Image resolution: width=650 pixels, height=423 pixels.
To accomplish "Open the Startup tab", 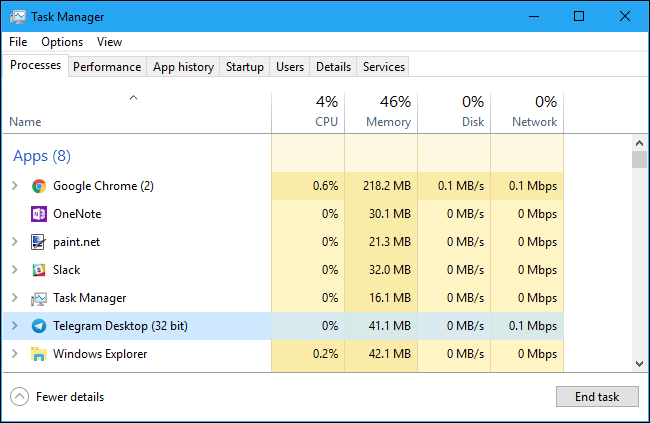I will pyautogui.click(x=245, y=67).
